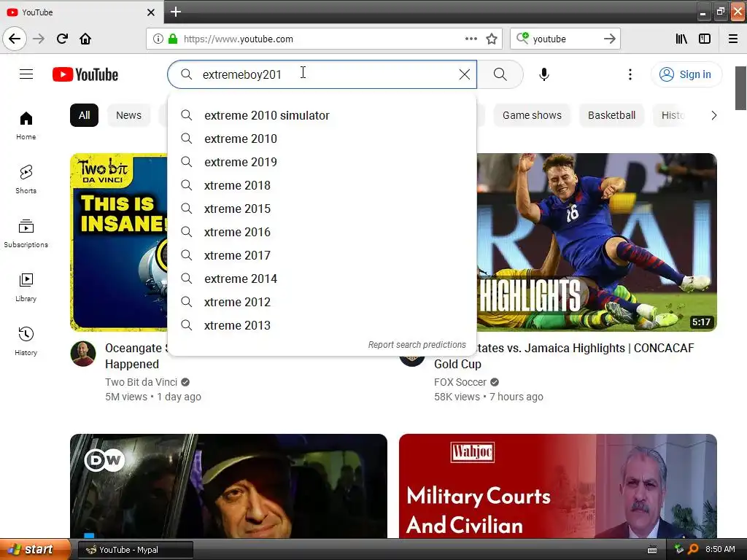The height and width of the screenshot is (560, 747).
Task: Open the 'FOX Soccer' channel link
Action: [x=460, y=382]
